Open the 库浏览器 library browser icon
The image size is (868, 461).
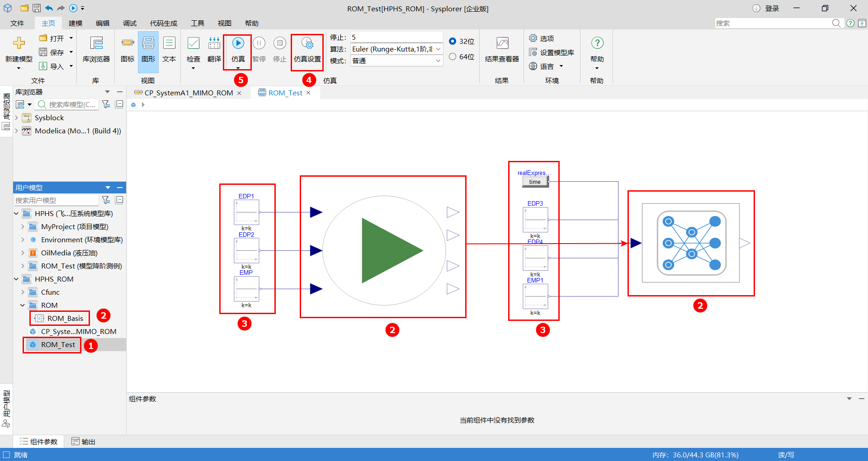[96, 49]
